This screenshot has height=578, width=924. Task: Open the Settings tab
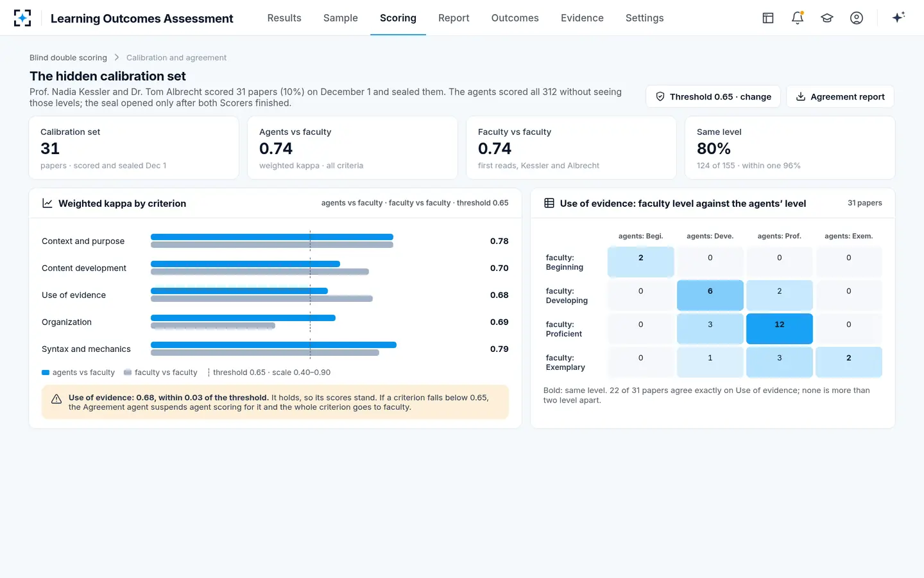pyautogui.click(x=645, y=18)
